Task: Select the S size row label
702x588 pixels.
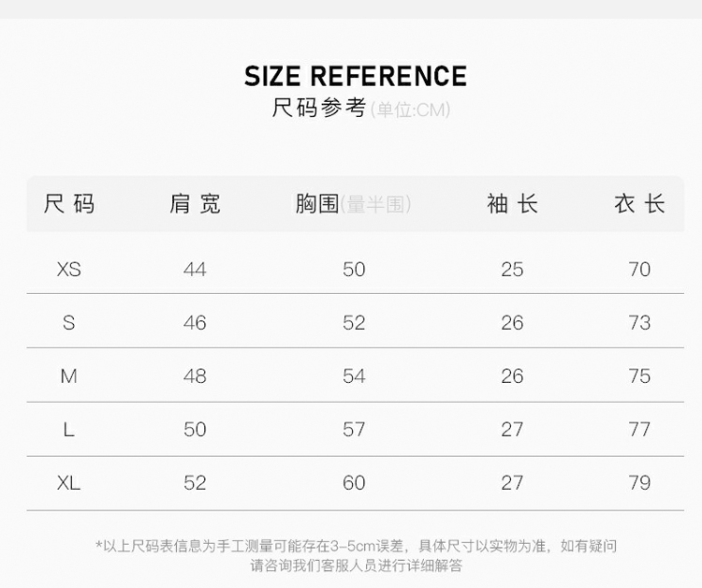Action: pos(69,323)
